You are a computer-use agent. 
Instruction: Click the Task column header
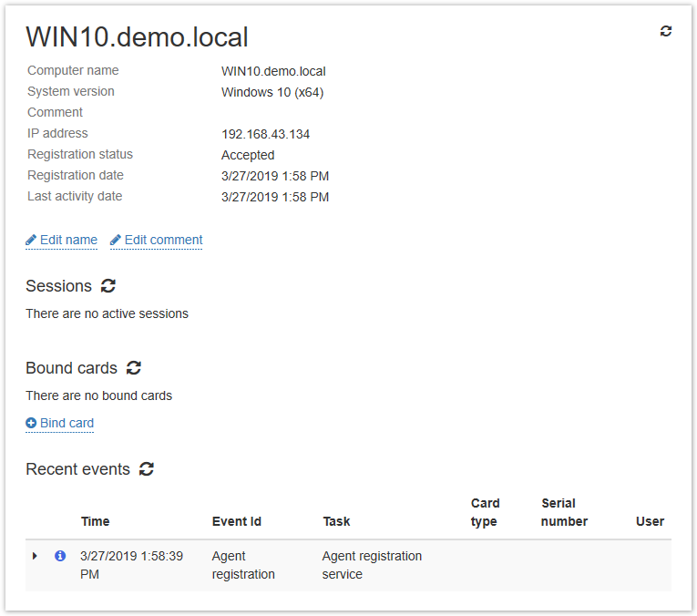(336, 522)
